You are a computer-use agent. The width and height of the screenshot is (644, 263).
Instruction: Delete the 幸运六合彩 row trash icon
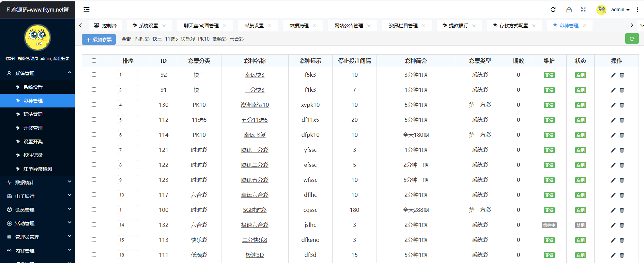[x=622, y=195]
